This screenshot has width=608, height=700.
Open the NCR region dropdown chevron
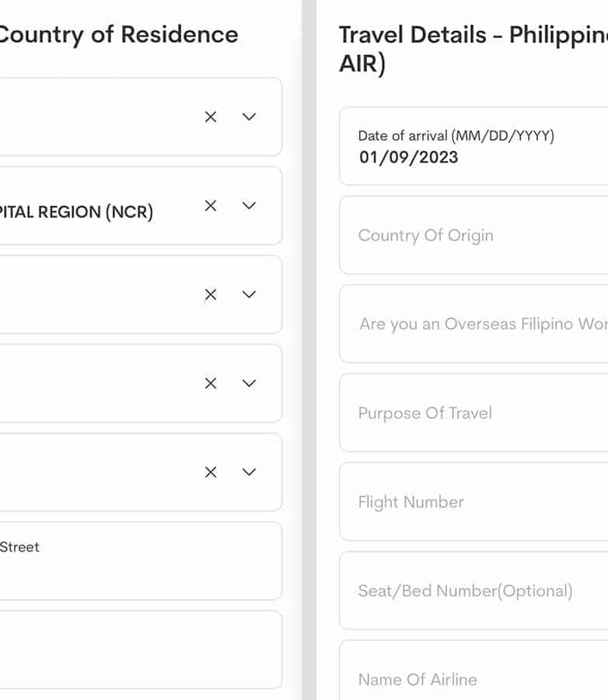pos(249,205)
